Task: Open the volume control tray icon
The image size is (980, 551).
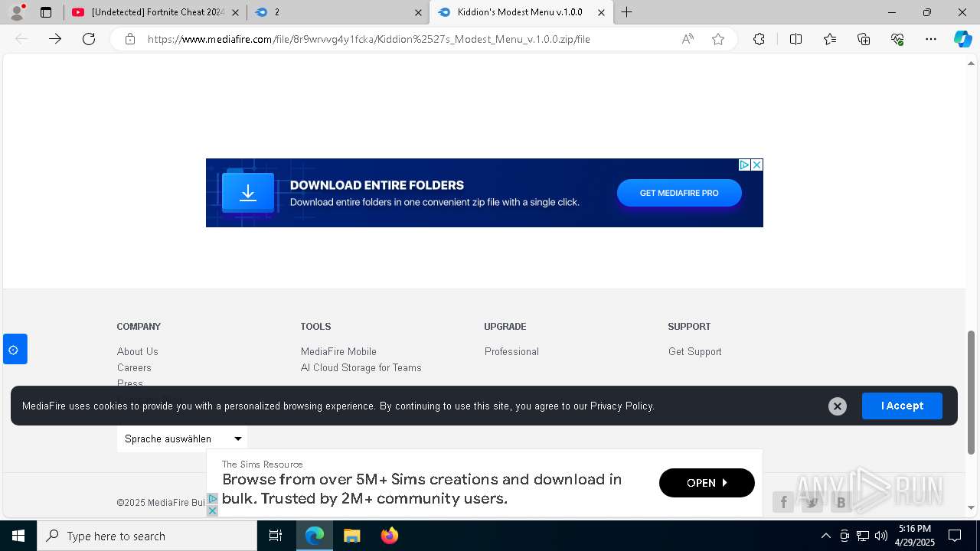Action: (x=881, y=536)
